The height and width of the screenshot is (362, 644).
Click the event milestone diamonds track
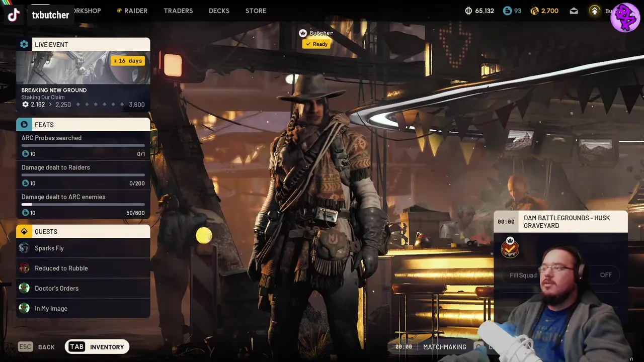point(100,105)
